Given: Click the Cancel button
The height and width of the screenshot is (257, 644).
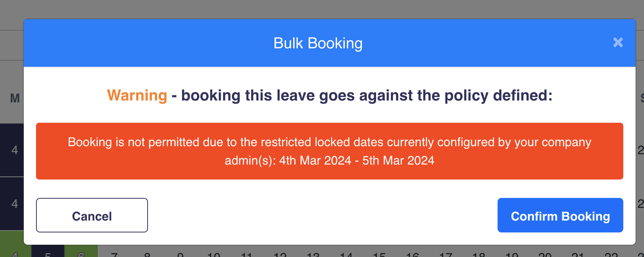Looking at the screenshot, I should [92, 215].
